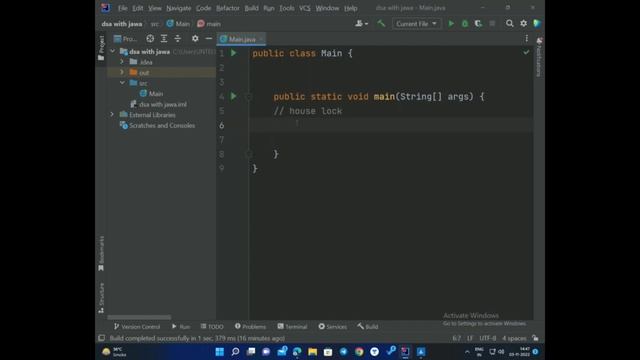Open the Tools menu

click(287, 8)
